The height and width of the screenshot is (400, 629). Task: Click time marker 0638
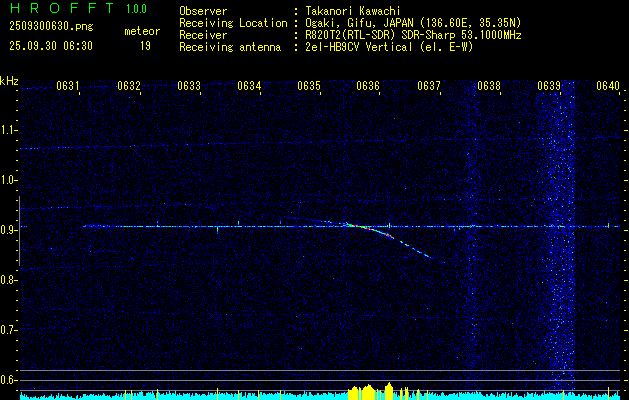[x=489, y=86]
